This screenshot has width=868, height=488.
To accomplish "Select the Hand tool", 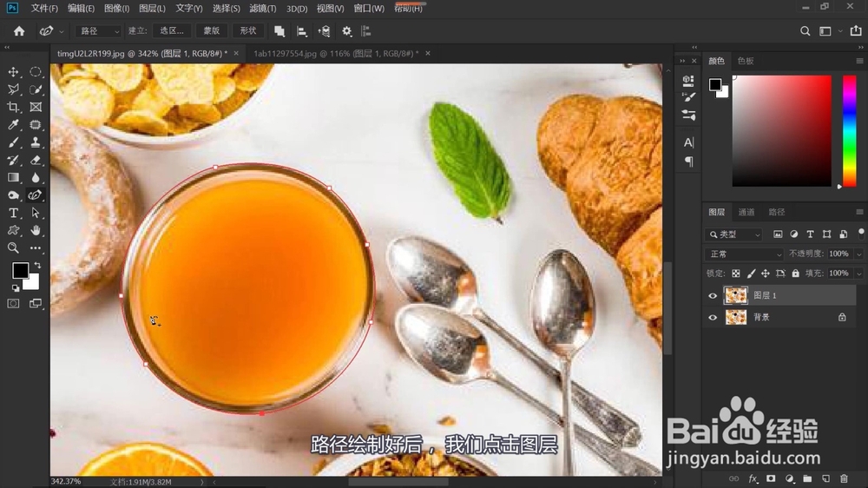I will pos(36,230).
